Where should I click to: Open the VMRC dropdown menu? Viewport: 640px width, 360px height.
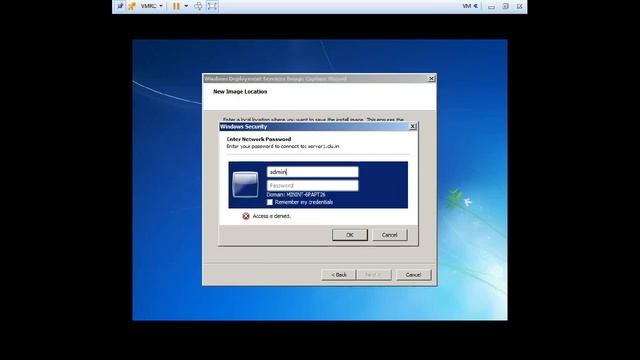click(151, 6)
